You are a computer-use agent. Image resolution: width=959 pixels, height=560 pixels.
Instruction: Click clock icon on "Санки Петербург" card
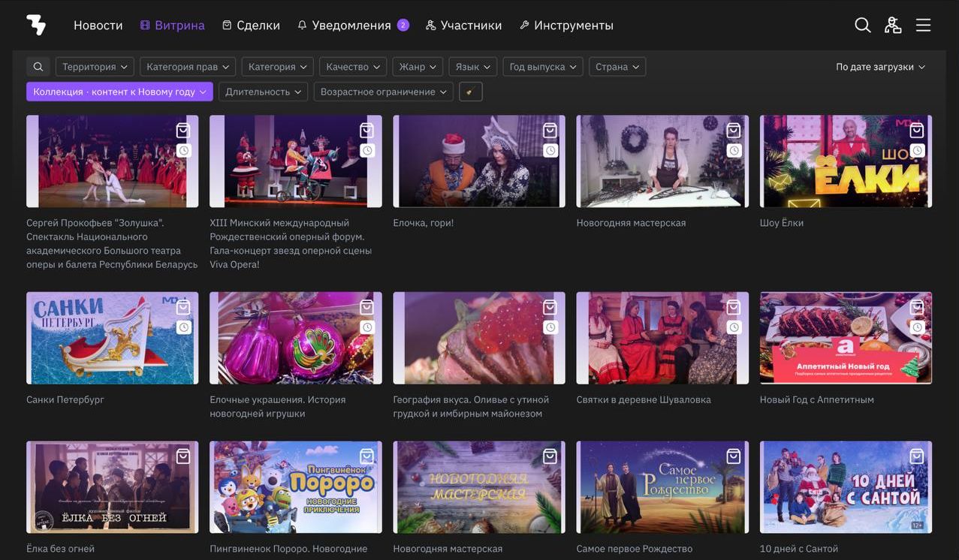[183, 327]
